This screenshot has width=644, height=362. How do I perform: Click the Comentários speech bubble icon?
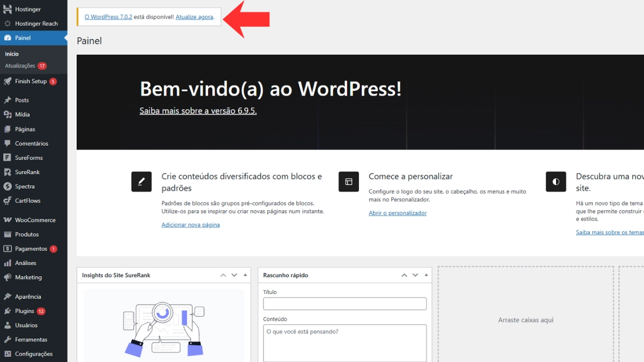(8, 144)
